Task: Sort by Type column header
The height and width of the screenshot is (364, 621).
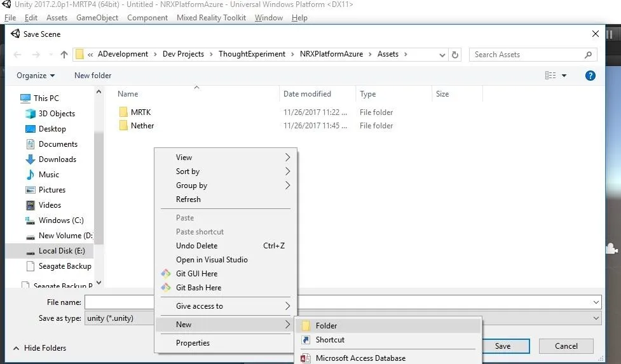Action: (367, 94)
